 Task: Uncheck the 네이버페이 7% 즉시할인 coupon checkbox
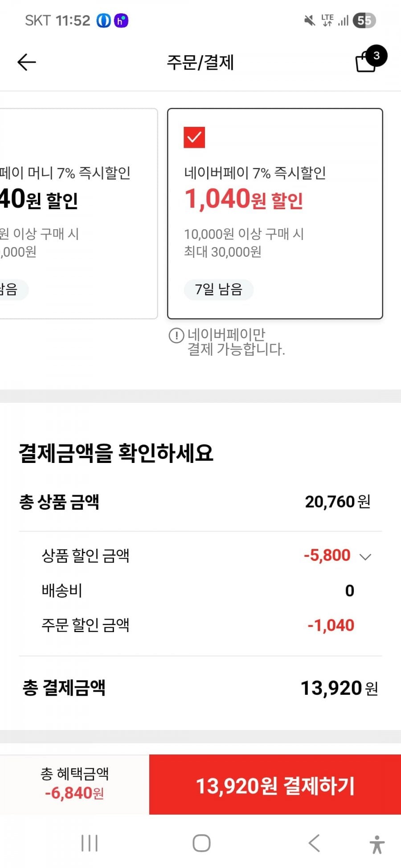pos(194,137)
